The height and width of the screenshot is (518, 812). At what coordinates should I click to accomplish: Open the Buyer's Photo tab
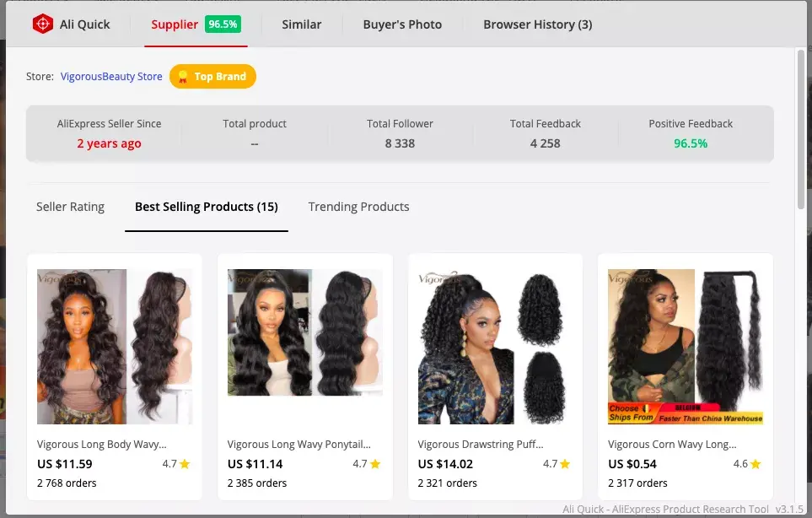click(402, 24)
